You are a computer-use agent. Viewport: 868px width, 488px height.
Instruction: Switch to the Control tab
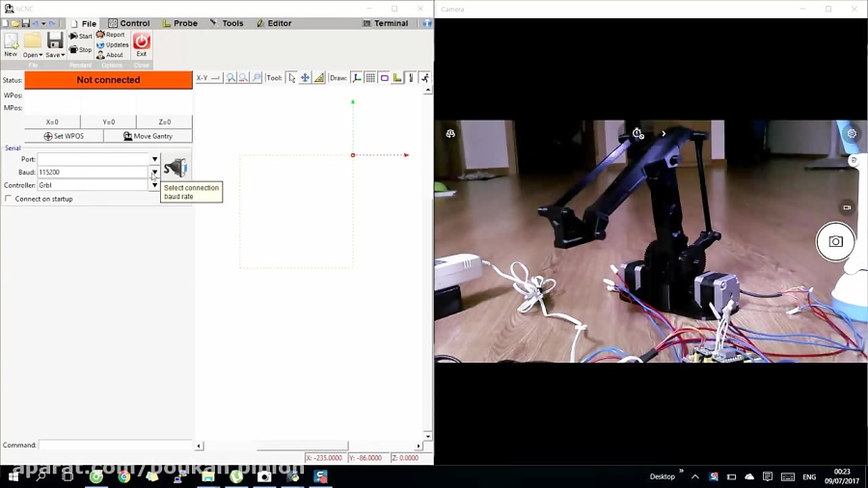coord(129,23)
